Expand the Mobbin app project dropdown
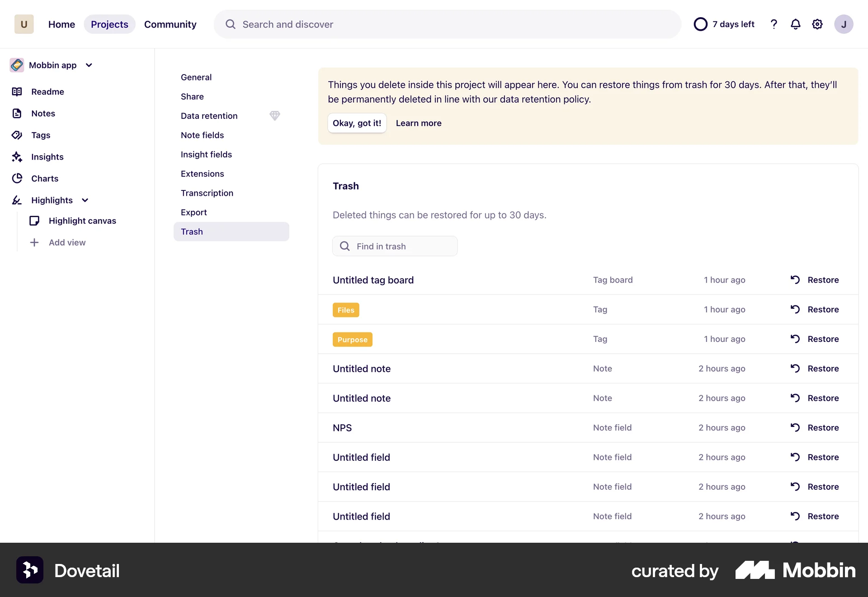This screenshot has width=868, height=597. [x=89, y=65]
